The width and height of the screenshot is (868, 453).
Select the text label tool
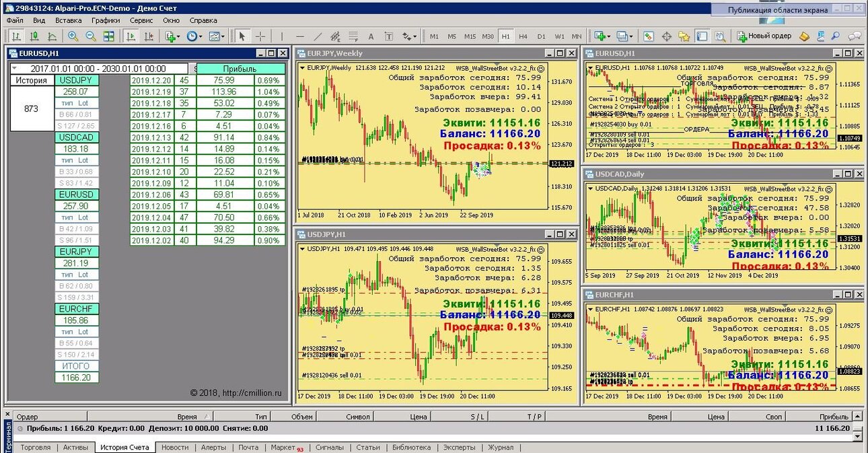pos(388,36)
